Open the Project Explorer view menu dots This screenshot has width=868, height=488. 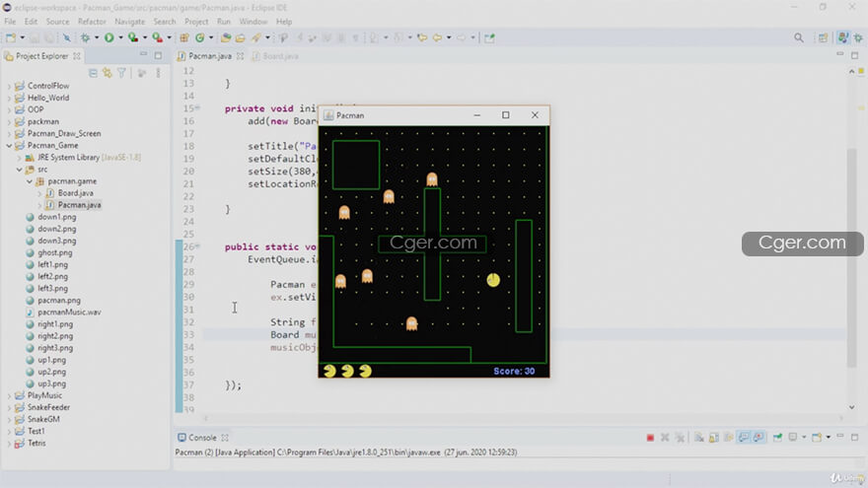point(159,73)
